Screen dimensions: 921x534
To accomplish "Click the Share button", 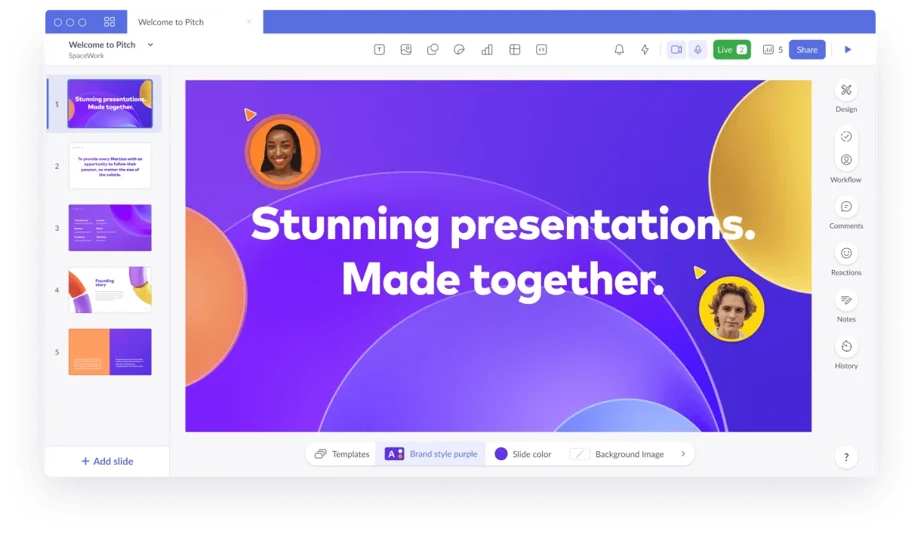I will [x=806, y=49].
